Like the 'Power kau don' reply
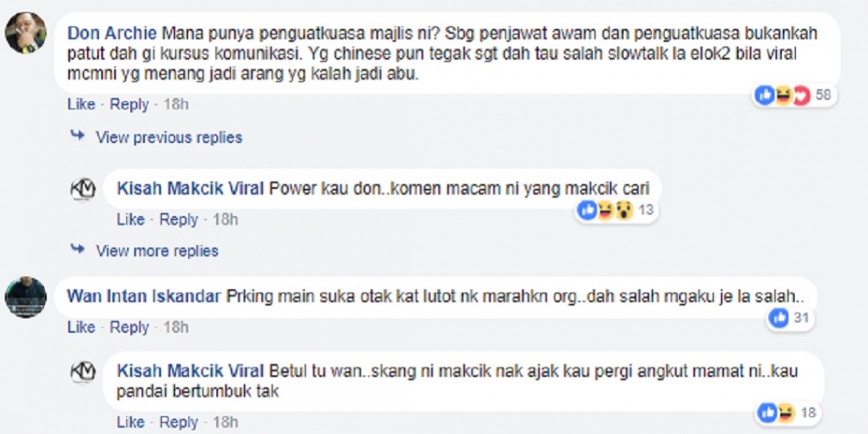Screen dimensions: 868x434 tap(131, 220)
